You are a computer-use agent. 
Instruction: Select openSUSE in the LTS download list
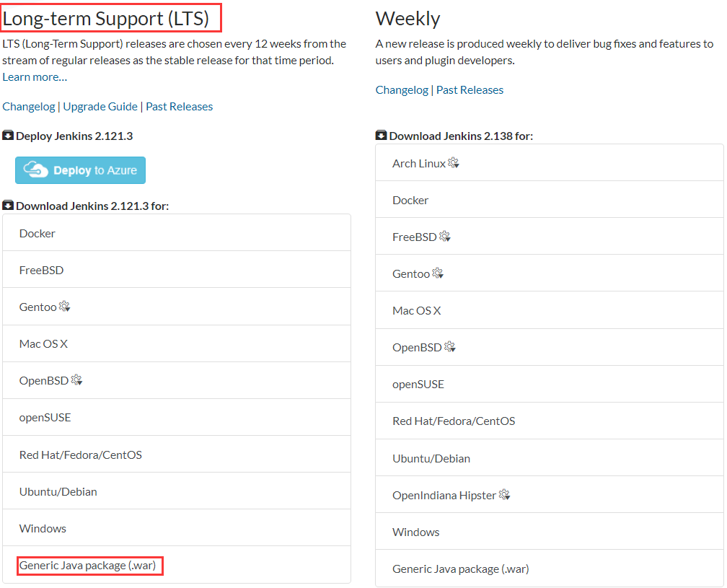(x=176, y=417)
